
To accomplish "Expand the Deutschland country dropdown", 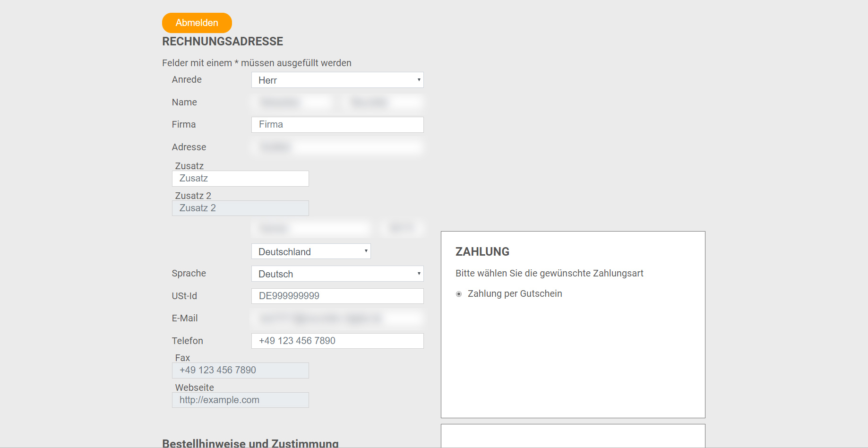I will (310, 251).
